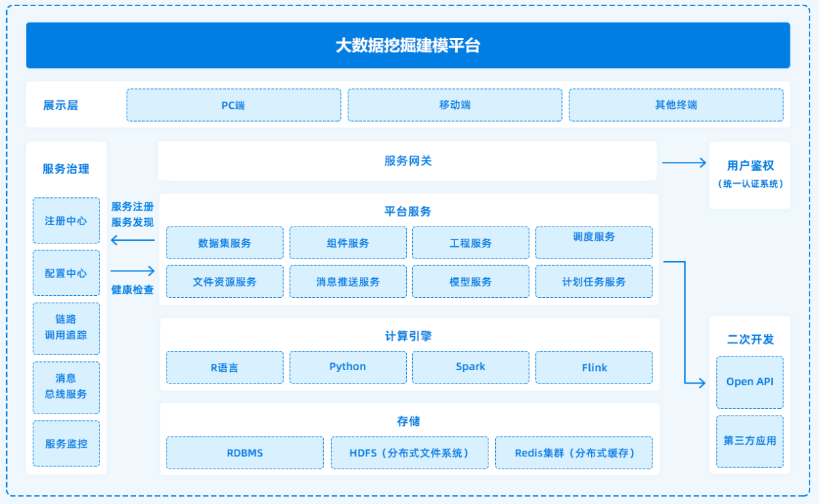Click the 数据集服务 platform service box
Screen dimensions: 819x504
click(x=224, y=243)
